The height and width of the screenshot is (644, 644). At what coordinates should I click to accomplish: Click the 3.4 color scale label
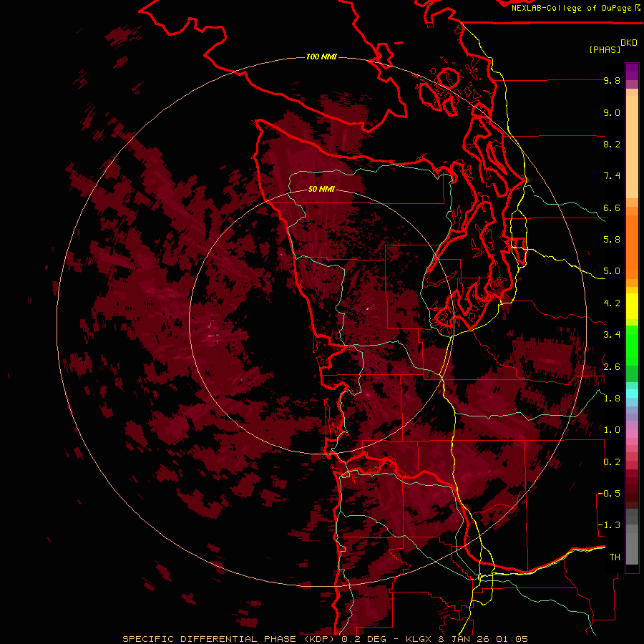[612, 335]
